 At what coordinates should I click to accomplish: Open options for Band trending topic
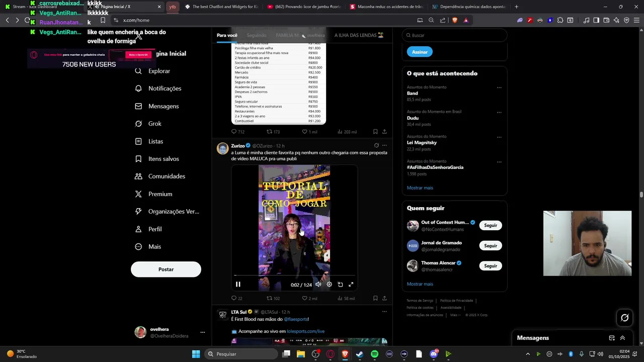click(x=499, y=87)
